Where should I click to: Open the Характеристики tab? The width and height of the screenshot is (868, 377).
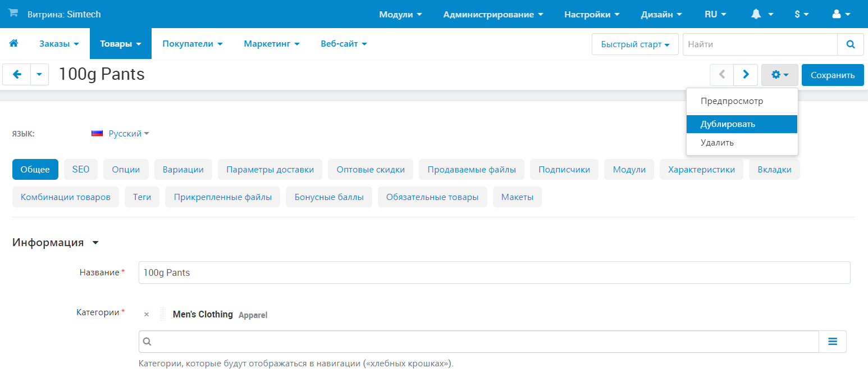(701, 169)
